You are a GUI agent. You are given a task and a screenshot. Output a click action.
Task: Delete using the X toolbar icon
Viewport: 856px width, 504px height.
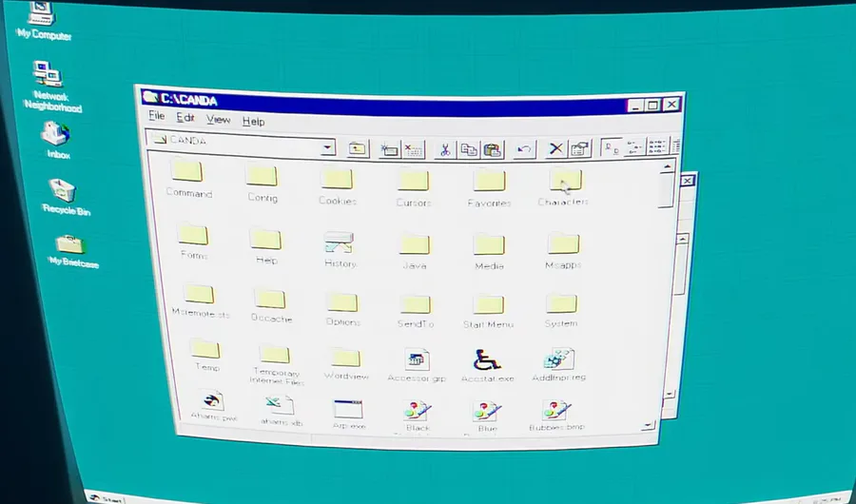pos(556,148)
